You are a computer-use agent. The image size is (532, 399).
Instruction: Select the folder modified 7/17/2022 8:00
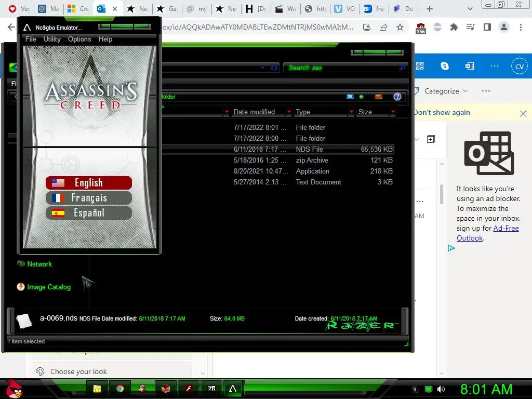pyautogui.click(x=277, y=138)
